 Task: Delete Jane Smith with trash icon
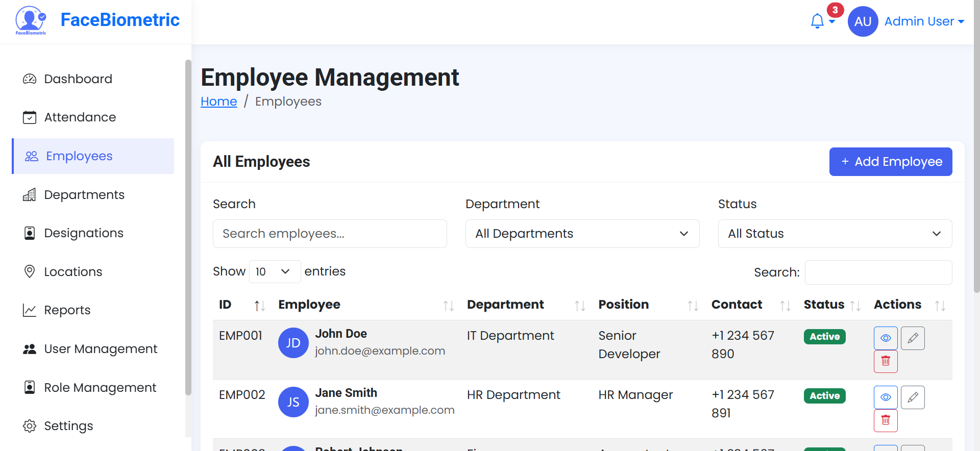pos(886,420)
